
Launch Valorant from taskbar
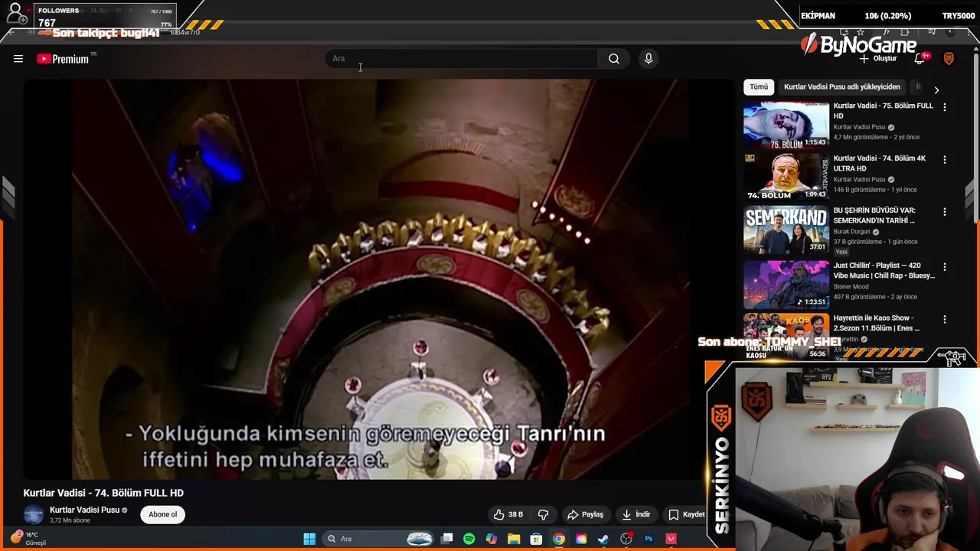pyautogui.click(x=671, y=539)
